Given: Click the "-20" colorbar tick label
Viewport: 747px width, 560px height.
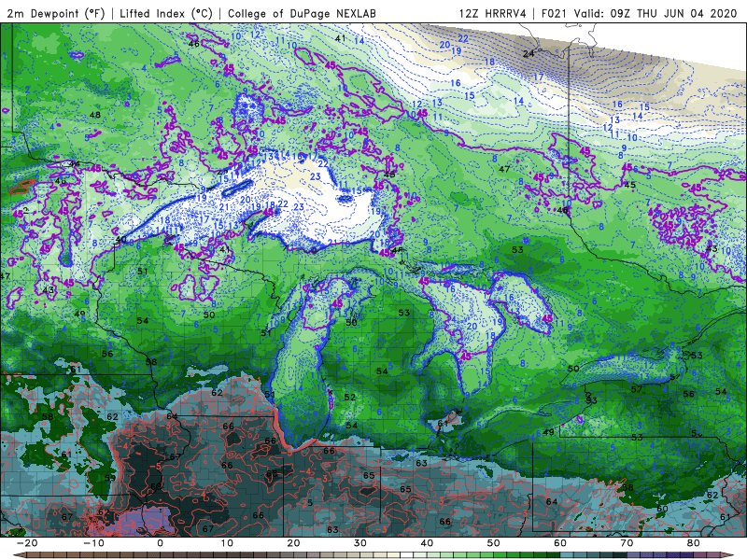Looking at the screenshot, I should tap(27, 543).
